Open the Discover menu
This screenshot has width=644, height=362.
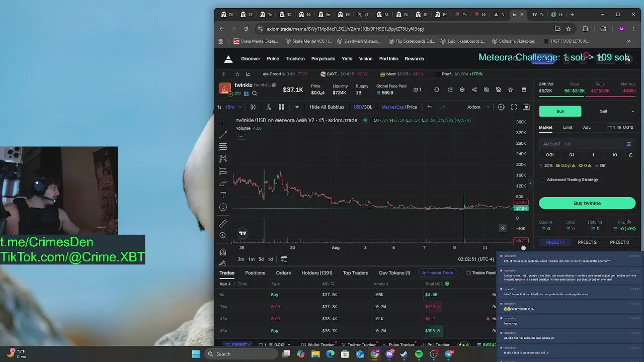click(x=251, y=59)
